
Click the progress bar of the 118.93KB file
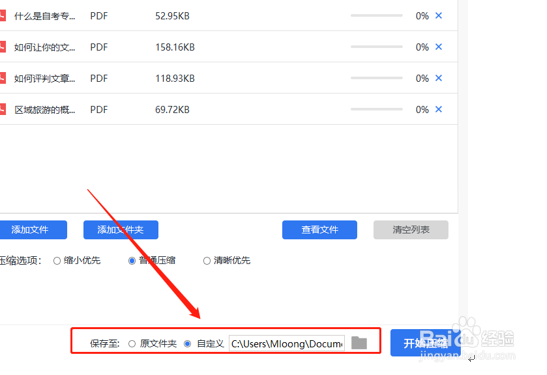[376, 78]
